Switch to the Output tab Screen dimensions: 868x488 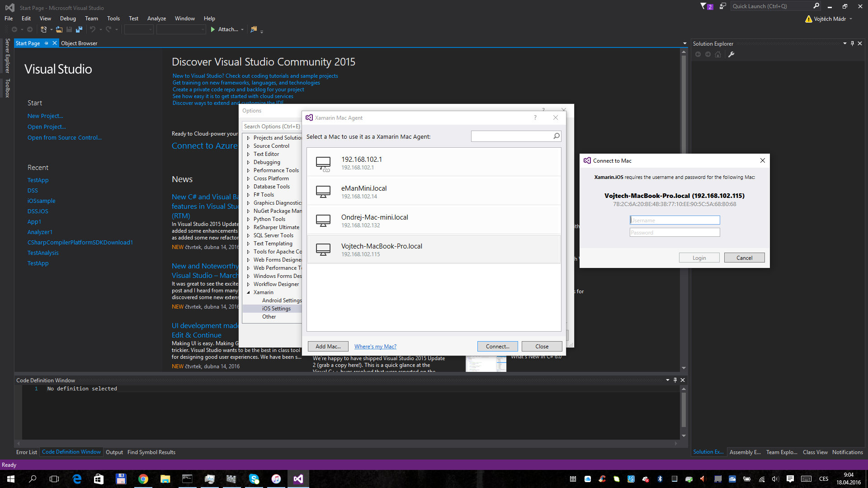[114, 452]
